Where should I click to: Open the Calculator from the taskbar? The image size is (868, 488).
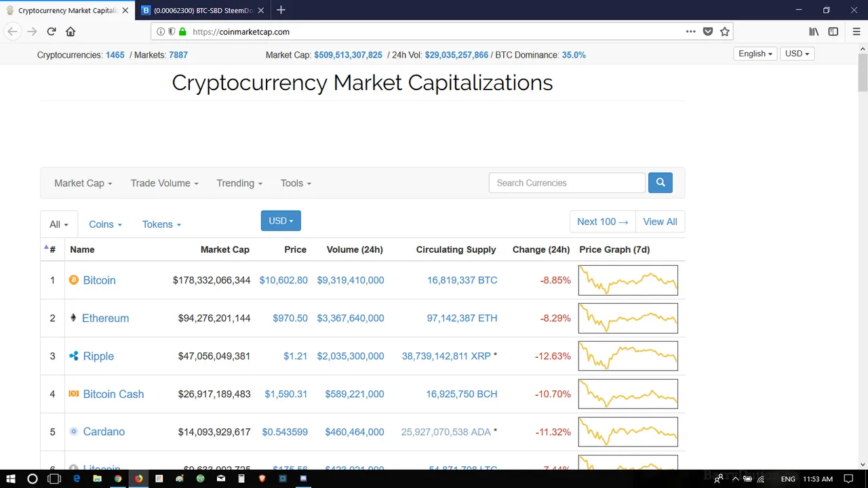pyautogui.click(x=241, y=479)
